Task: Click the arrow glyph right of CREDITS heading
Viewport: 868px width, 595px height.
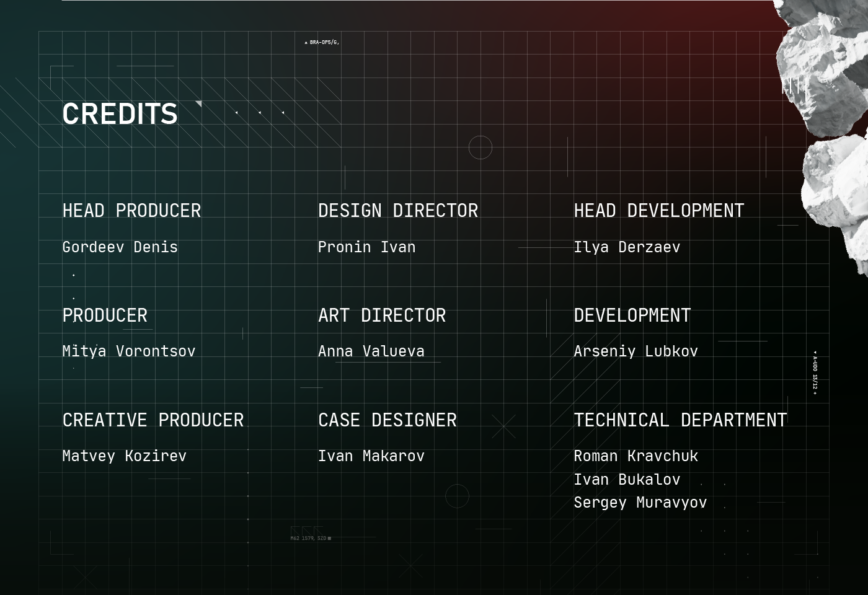Action: [x=198, y=104]
